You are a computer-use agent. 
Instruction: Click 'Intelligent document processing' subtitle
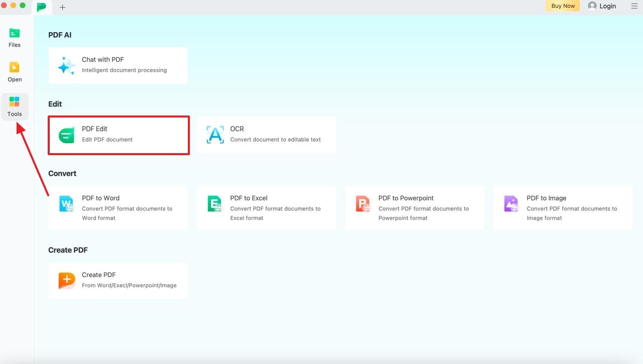[x=124, y=70]
